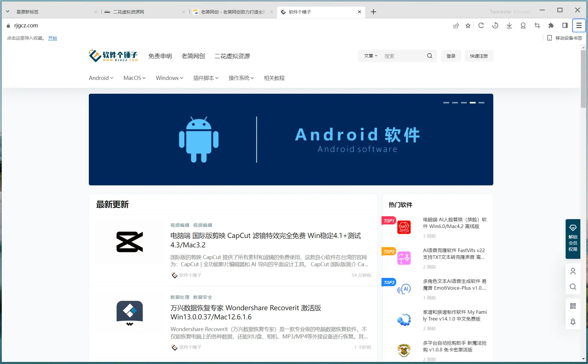588x364 pixels.
Task: Expand the Android menu dropdown
Action: (101, 78)
